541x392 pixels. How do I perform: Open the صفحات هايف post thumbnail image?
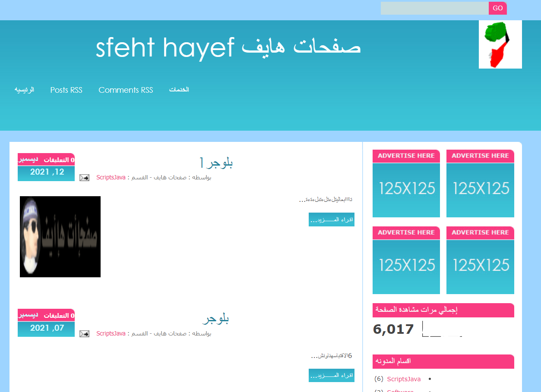point(60,237)
